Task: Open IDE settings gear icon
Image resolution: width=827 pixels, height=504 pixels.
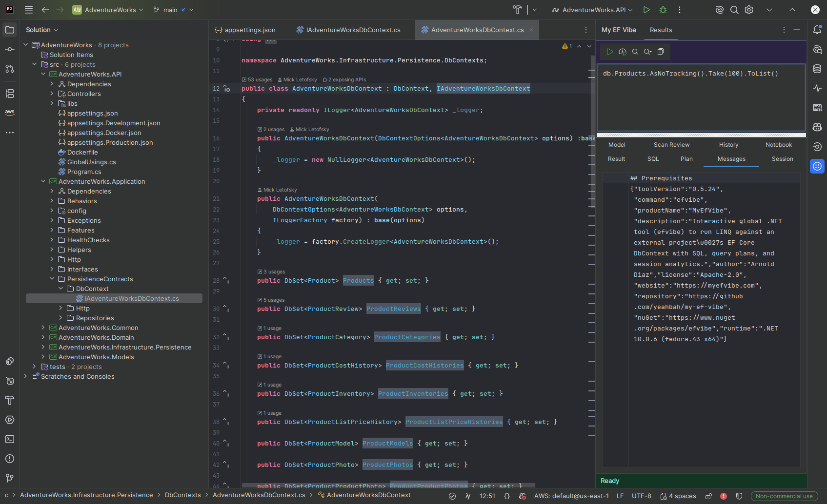Action: tap(749, 10)
